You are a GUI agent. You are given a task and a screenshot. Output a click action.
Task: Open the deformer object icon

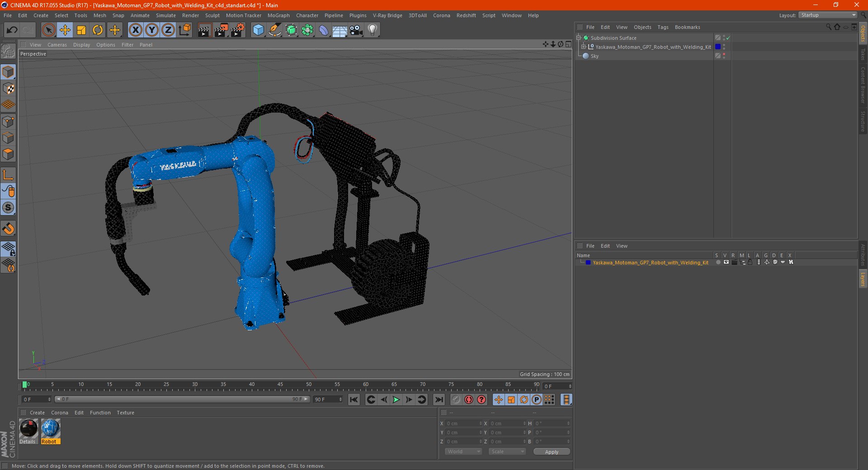(324, 30)
